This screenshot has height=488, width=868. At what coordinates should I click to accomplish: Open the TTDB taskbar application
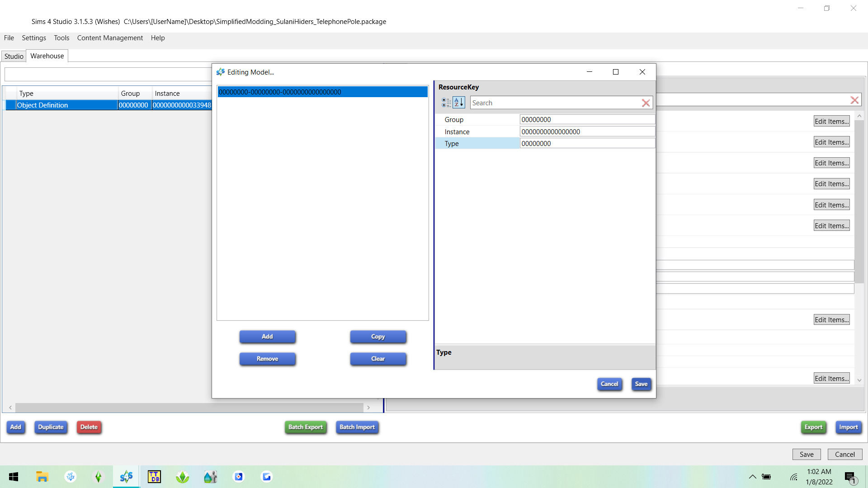[x=154, y=477]
